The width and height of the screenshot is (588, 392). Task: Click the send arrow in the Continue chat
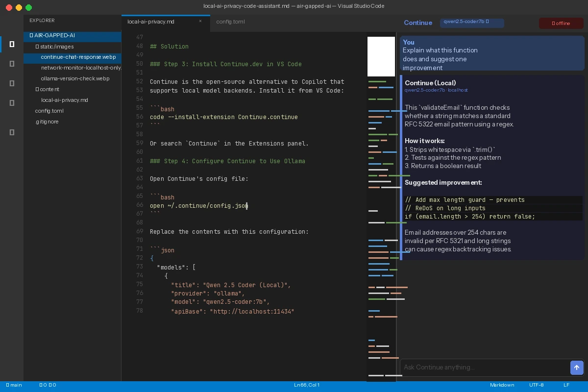coord(577,367)
